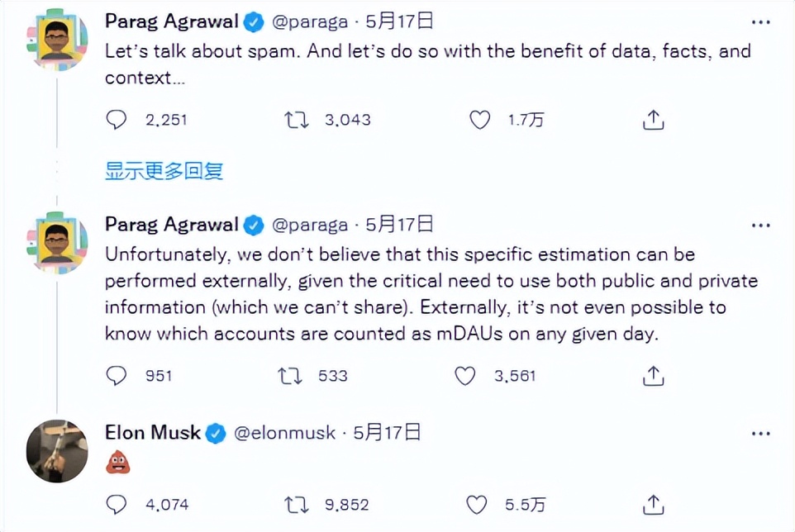Reply to the tweet with 951 replies
The height and width of the screenshot is (532, 795).
[117, 376]
